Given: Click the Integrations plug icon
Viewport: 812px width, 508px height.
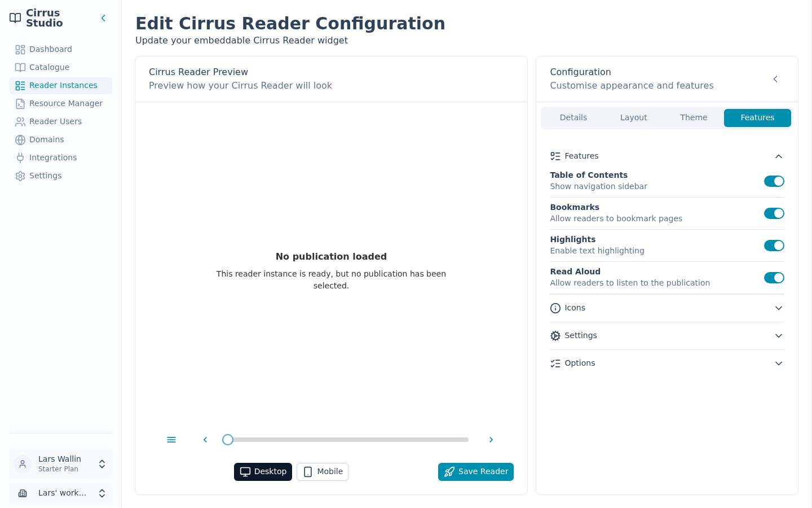Looking at the screenshot, I should click(20, 157).
